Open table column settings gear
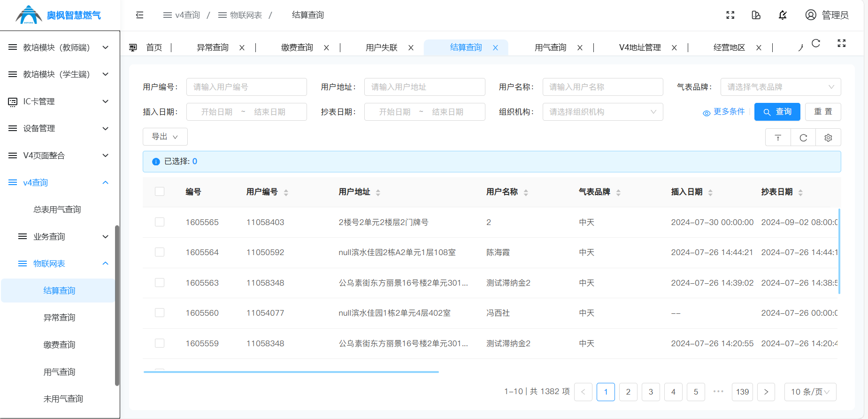 coord(828,138)
